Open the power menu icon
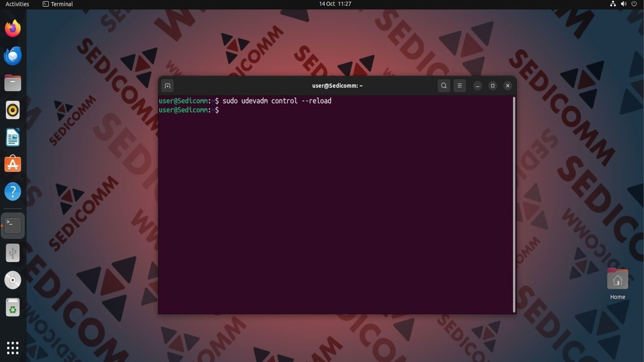 click(x=634, y=4)
